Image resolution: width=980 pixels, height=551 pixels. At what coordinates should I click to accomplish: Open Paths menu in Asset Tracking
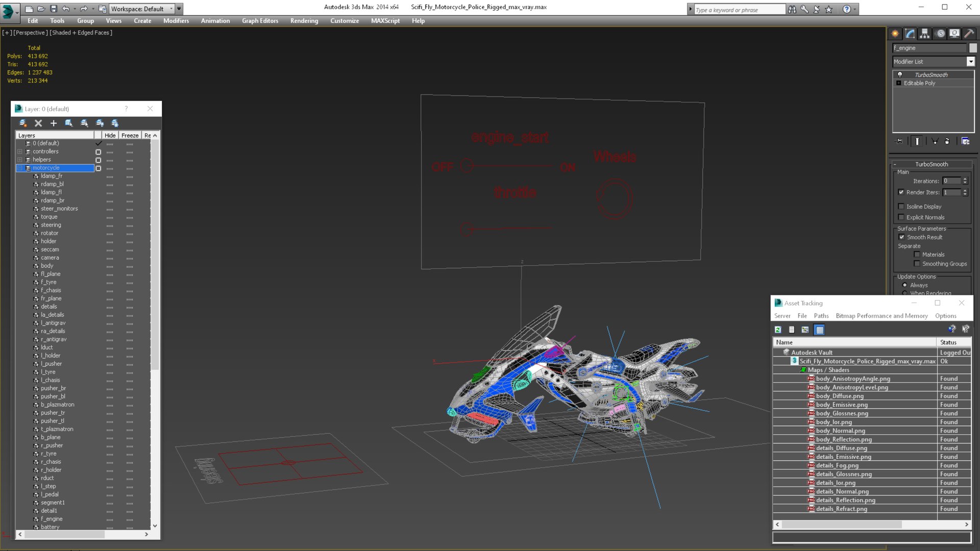click(x=821, y=316)
